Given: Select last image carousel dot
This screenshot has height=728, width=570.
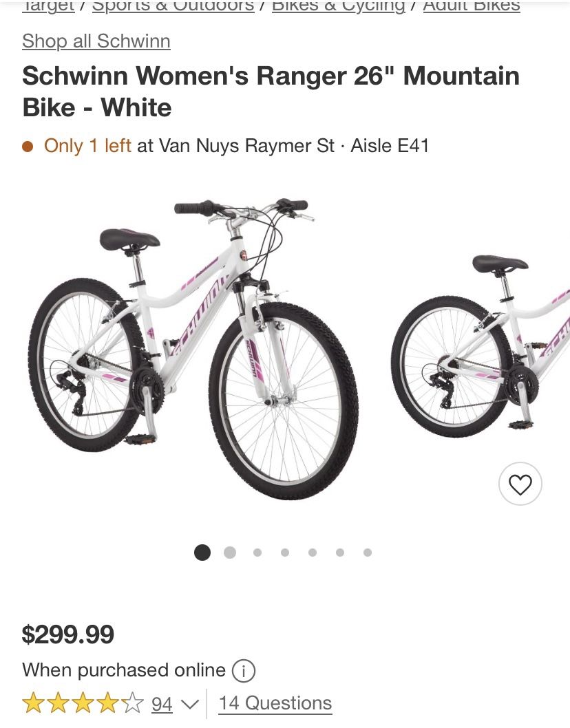Looking at the screenshot, I should pyautogui.click(x=368, y=553).
